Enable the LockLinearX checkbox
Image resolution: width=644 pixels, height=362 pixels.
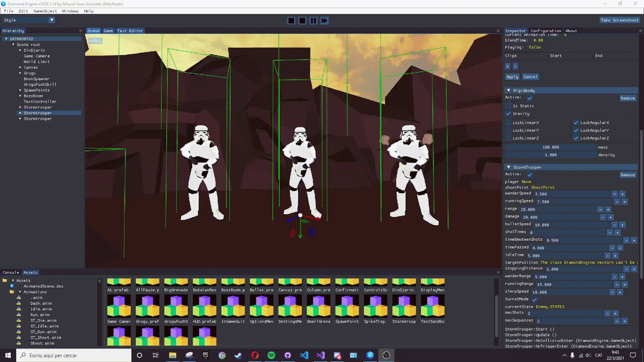point(508,123)
